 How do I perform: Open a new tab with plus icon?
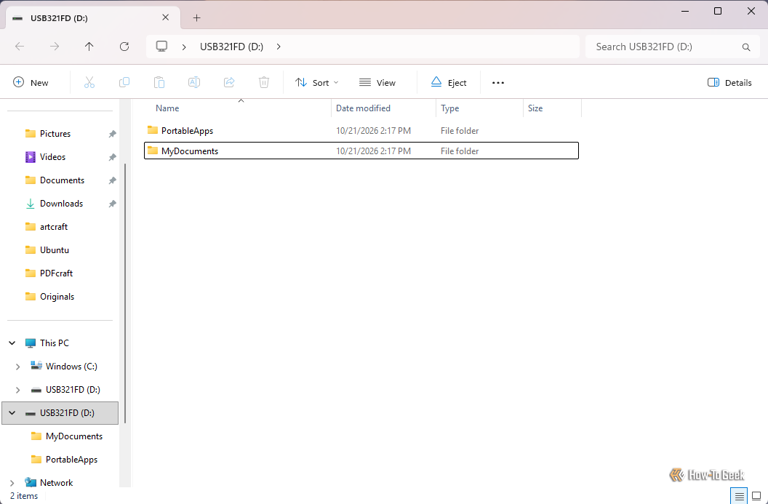[x=196, y=18]
